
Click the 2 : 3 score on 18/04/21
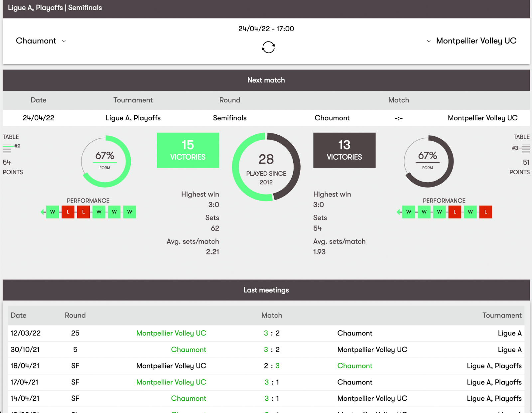click(272, 366)
